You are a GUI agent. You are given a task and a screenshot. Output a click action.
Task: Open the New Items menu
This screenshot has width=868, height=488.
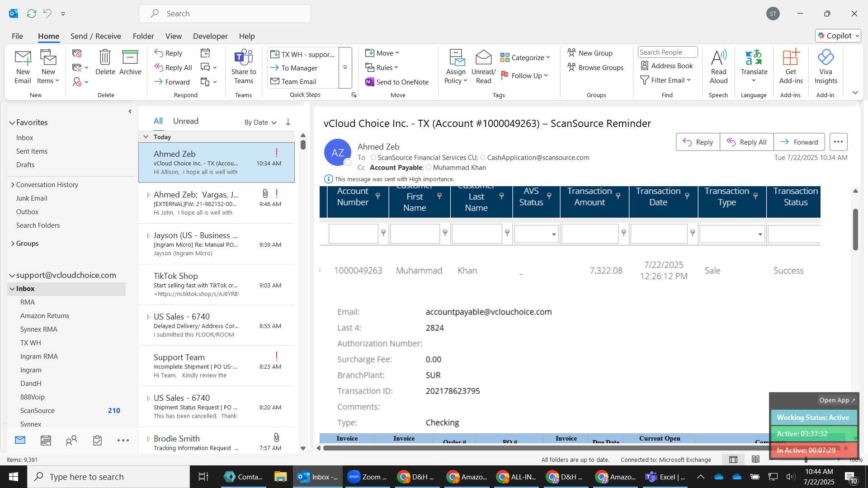click(x=48, y=67)
